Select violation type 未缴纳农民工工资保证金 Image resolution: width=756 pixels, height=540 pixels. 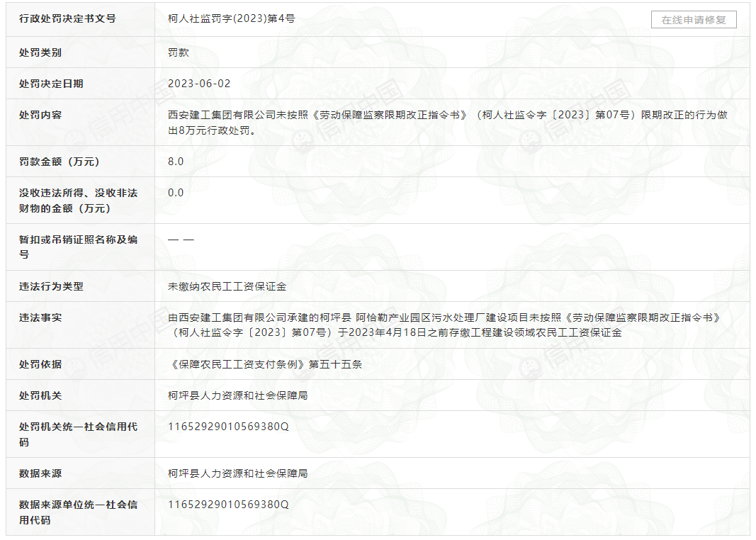point(227,286)
